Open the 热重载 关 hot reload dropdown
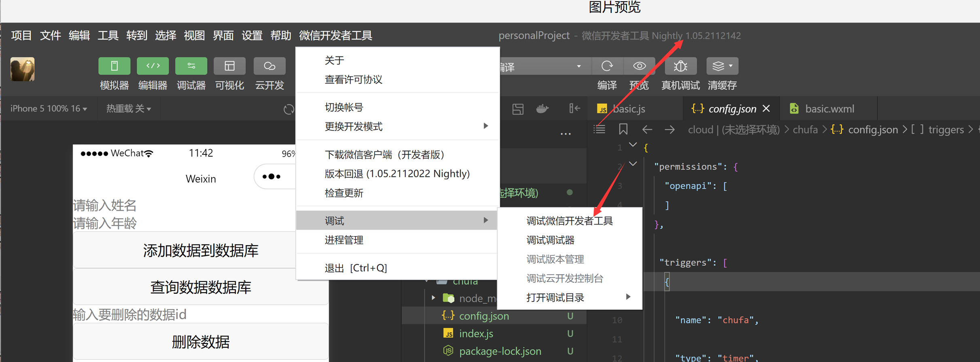980x362 pixels. pyautogui.click(x=129, y=109)
